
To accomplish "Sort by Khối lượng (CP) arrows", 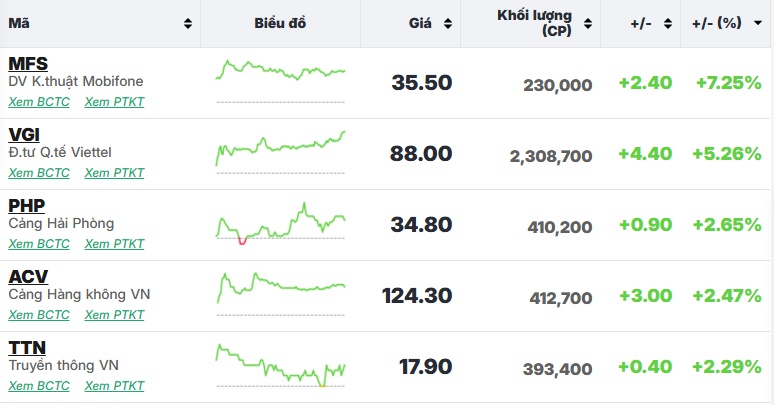I will click(588, 23).
